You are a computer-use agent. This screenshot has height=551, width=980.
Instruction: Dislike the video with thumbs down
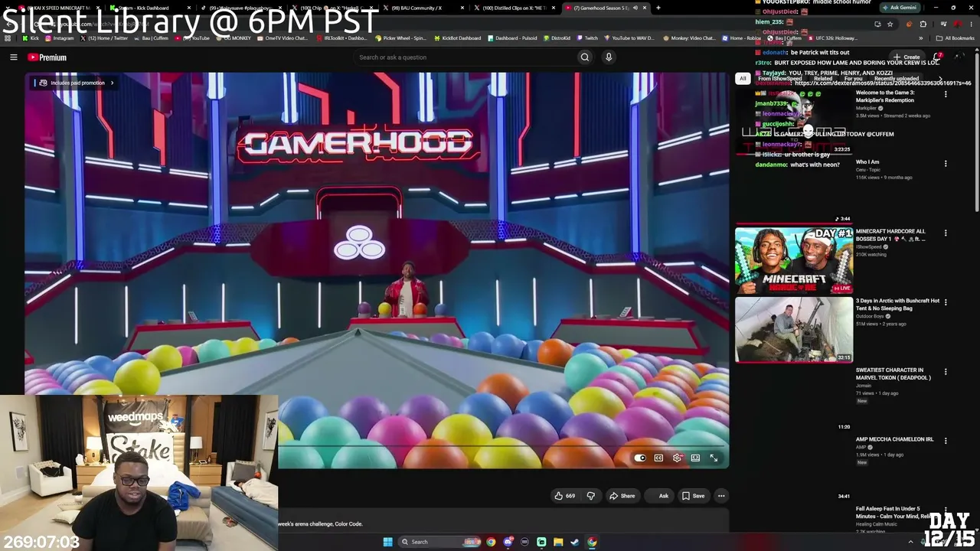[x=590, y=496]
